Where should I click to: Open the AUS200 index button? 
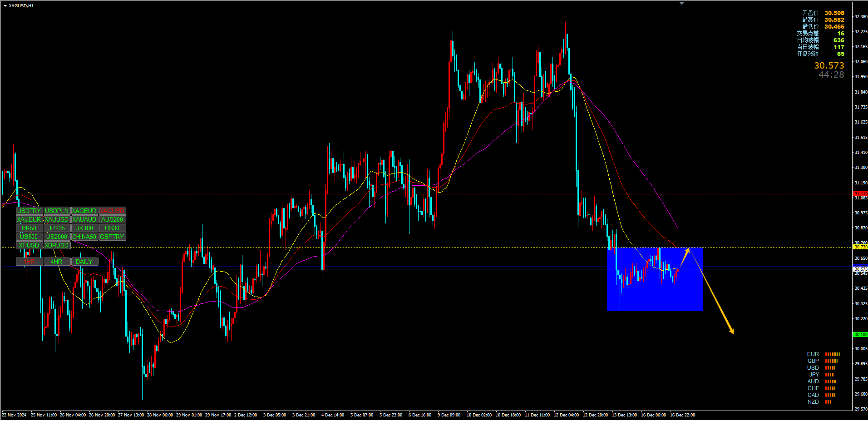click(x=112, y=219)
